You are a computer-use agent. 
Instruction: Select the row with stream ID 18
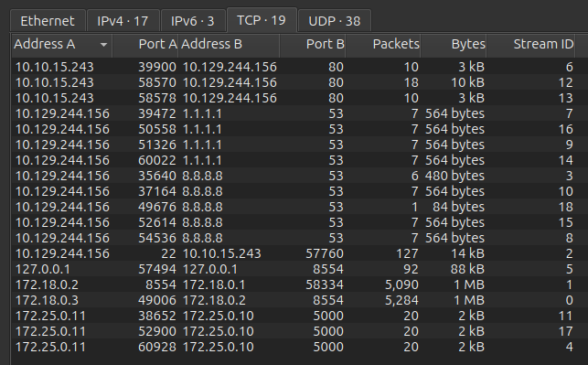[x=294, y=207]
